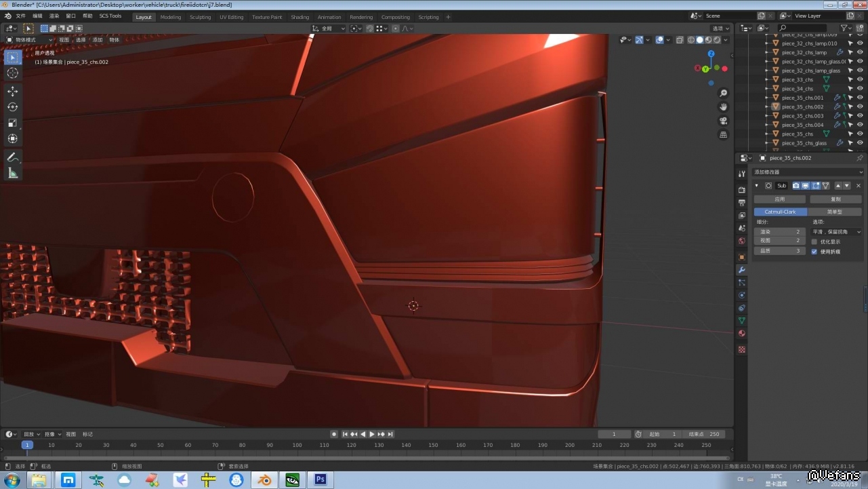Activate the Annotate pencil tool
This screenshot has width=868, height=489.
pyautogui.click(x=12, y=157)
